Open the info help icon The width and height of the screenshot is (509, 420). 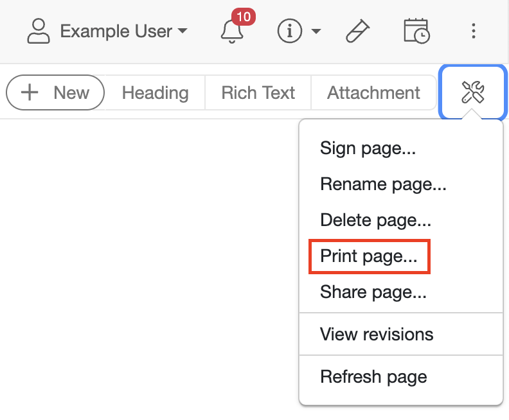290,31
